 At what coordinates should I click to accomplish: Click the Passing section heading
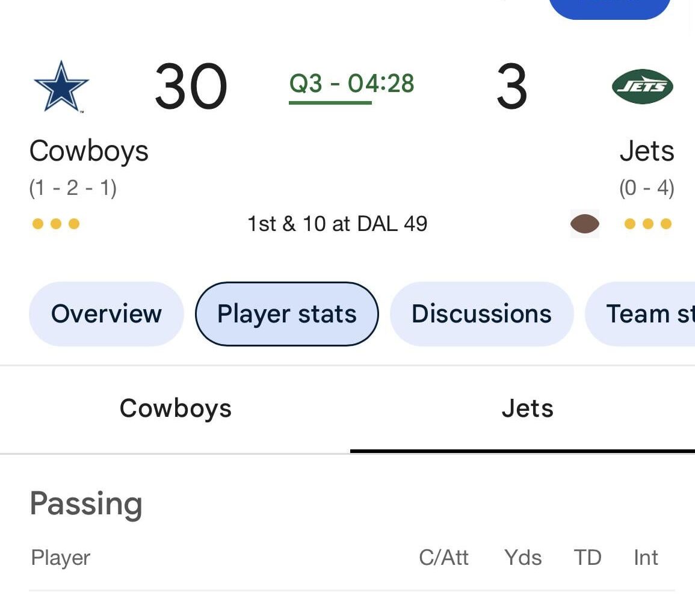pos(86,504)
